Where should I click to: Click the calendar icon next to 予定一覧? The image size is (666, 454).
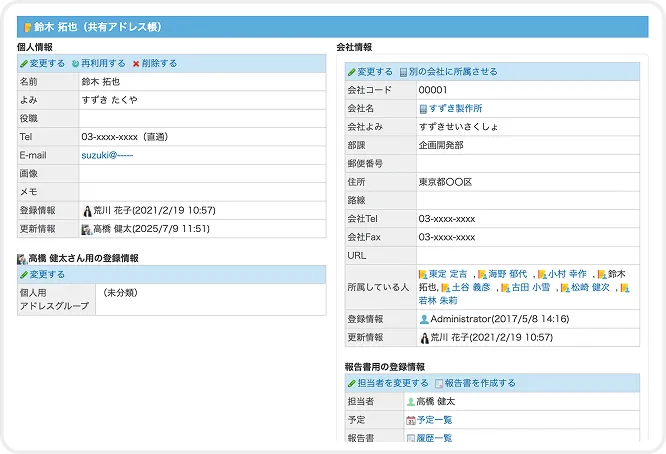pyautogui.click(x=411, y=420)
